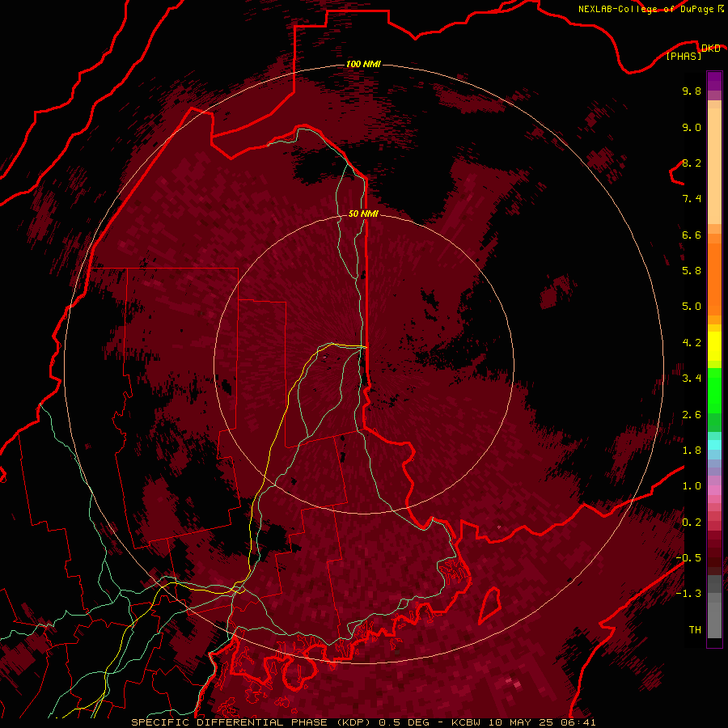Click the 1.8 scale value
728x728 pixels.
(692, 451)
